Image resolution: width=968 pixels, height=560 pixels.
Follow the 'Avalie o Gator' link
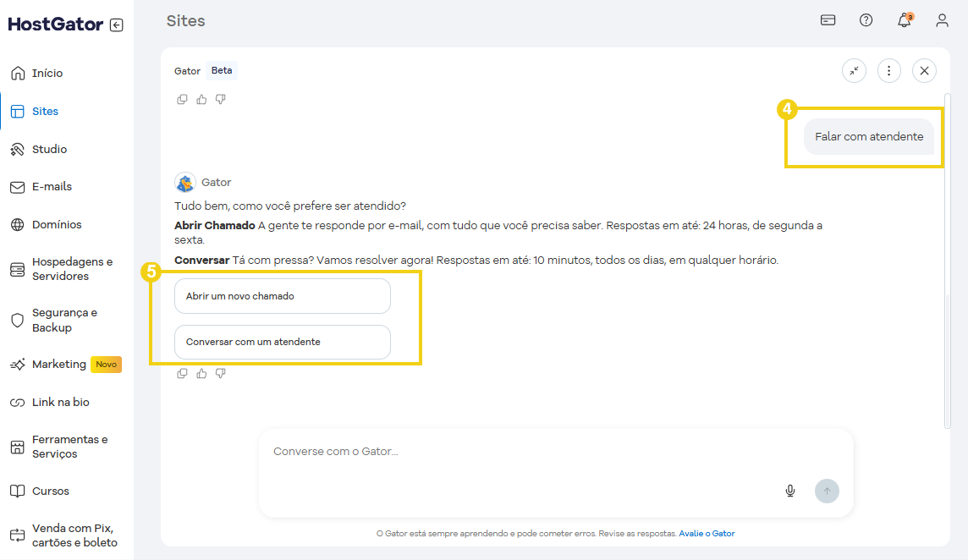(707, 534)
